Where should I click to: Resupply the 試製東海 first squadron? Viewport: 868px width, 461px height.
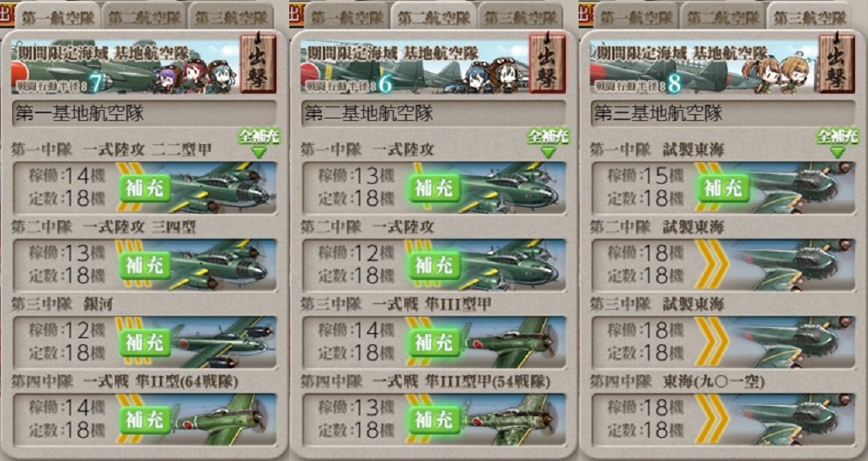point(724,188)
